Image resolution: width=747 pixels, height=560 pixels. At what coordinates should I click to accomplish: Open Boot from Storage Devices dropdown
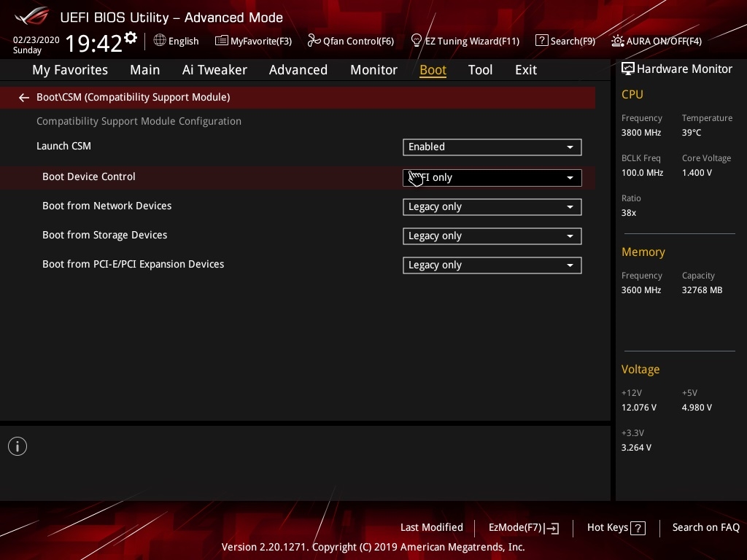(492, 236)
